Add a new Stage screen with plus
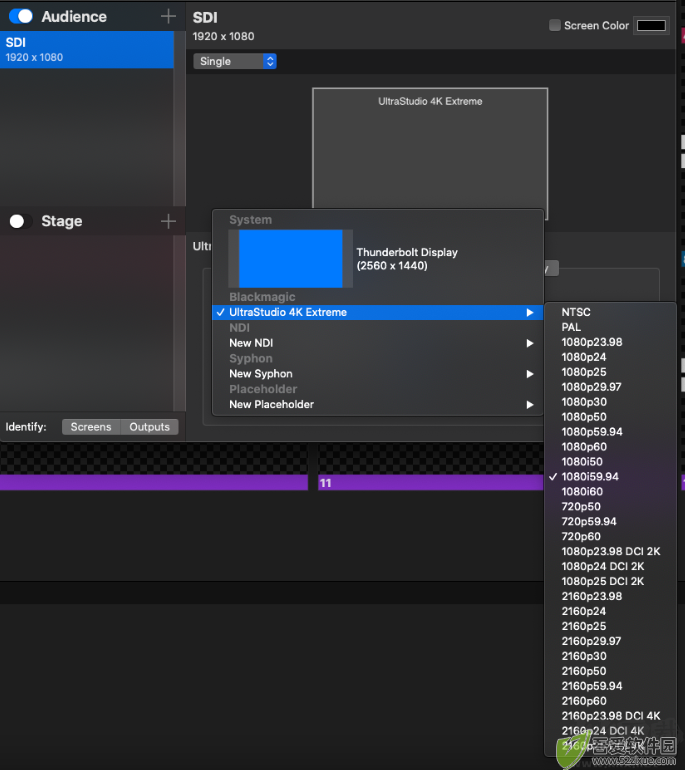 pyautogui.click(x=168, y=221)
